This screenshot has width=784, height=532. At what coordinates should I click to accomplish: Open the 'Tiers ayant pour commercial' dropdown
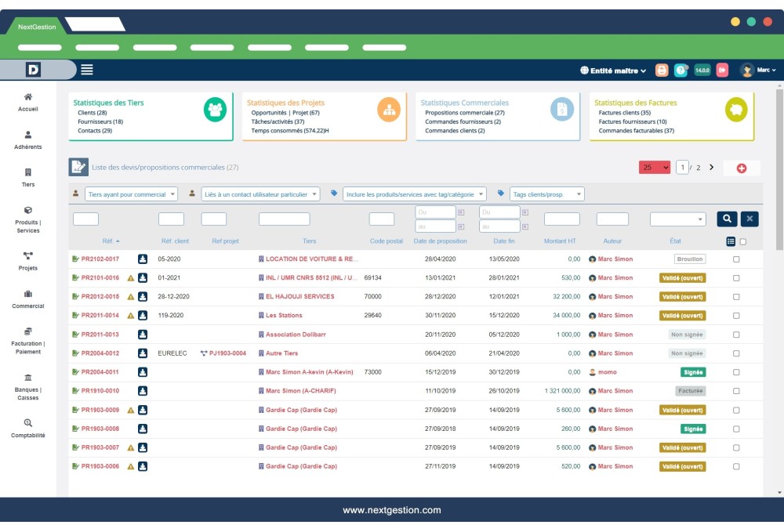point(131,194)
